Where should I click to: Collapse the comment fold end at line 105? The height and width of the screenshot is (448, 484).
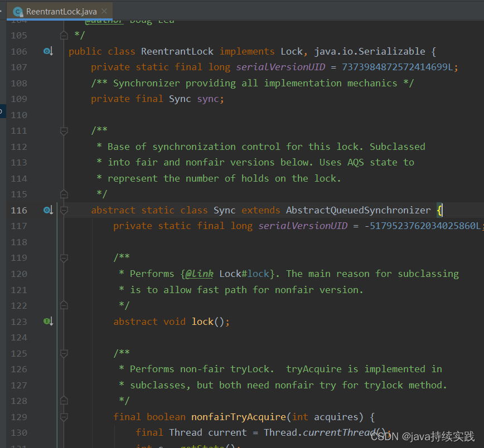(x=64, y=36)
